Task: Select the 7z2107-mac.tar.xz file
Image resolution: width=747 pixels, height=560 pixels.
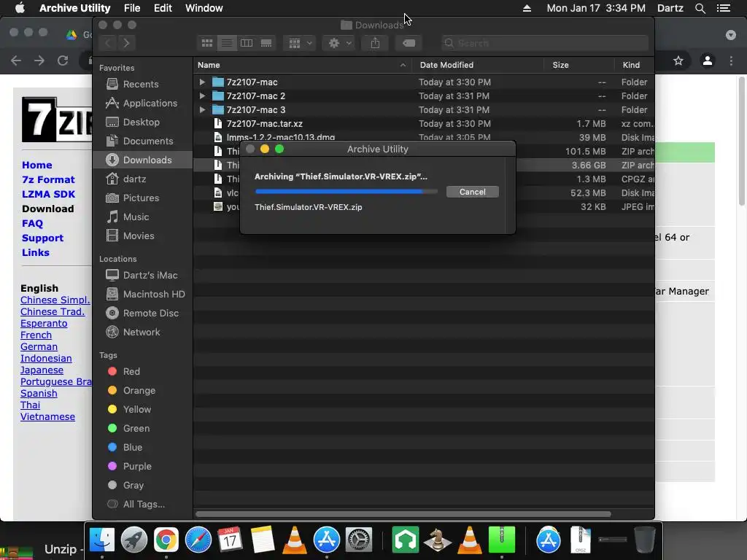Action: pos(424,123)
